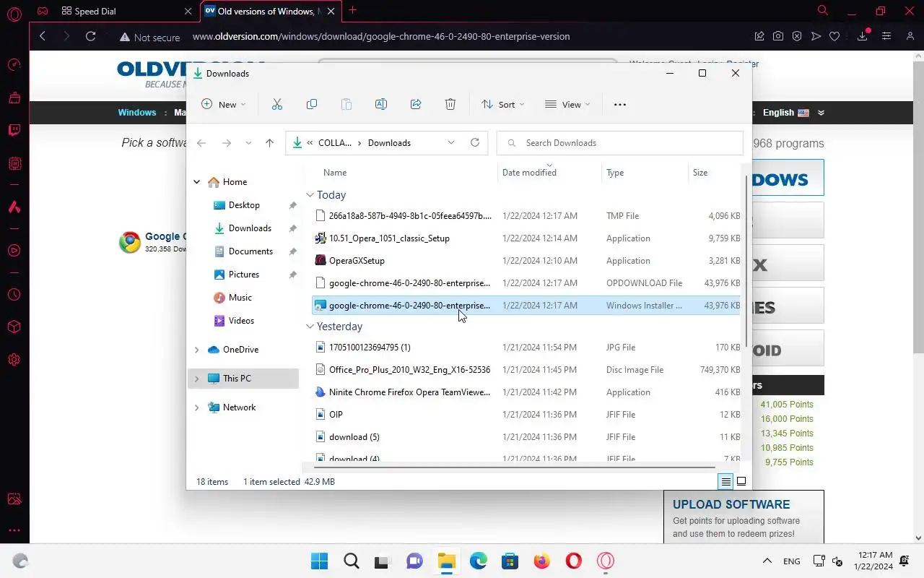Open address bar previous locations dropdown
This screenshot has width=924, height=578.
451,142
